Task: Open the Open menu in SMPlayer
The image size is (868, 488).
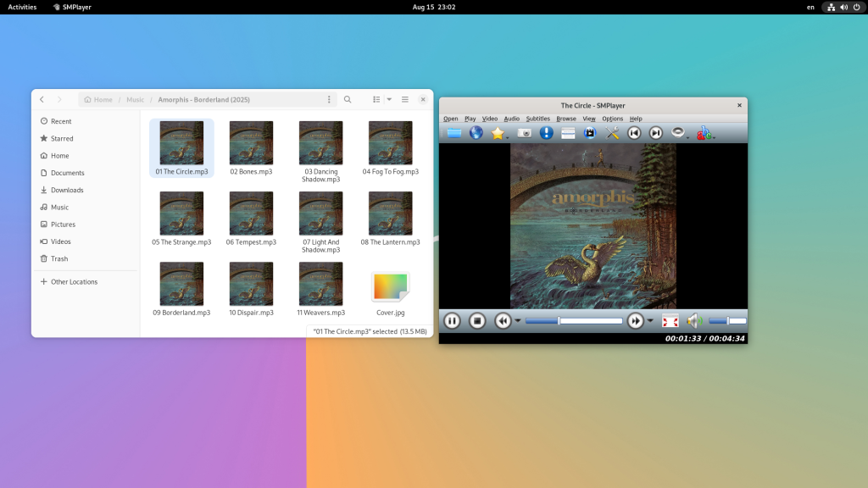Action: (x=451, y=119)
